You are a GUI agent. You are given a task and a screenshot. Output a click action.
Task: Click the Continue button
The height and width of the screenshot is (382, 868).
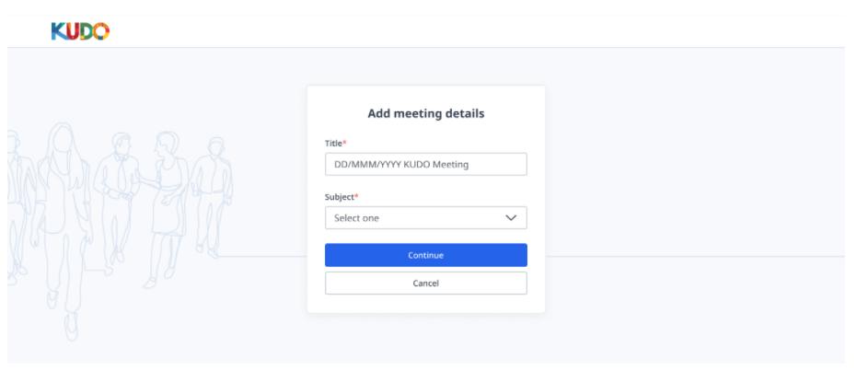click(x=425, y=255)
